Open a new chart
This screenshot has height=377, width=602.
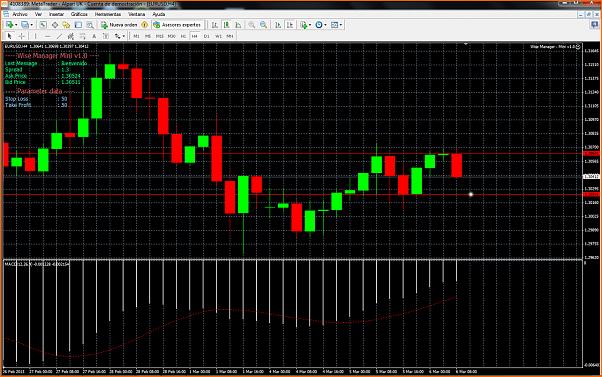(9, 25)
